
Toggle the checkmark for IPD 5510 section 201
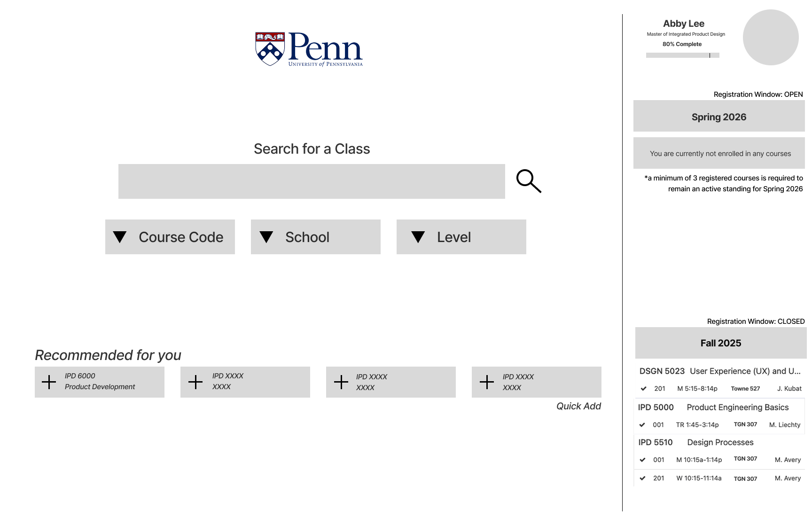pos(643,478)
